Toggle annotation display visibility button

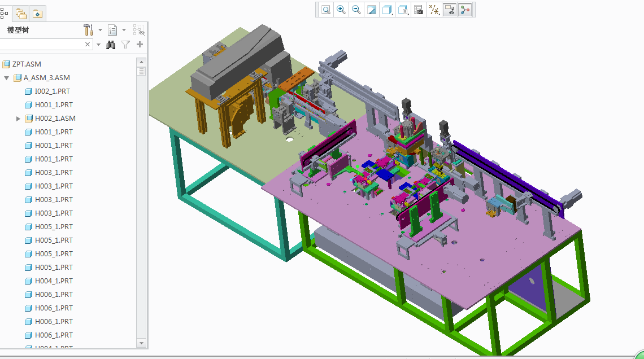point(450,10)
